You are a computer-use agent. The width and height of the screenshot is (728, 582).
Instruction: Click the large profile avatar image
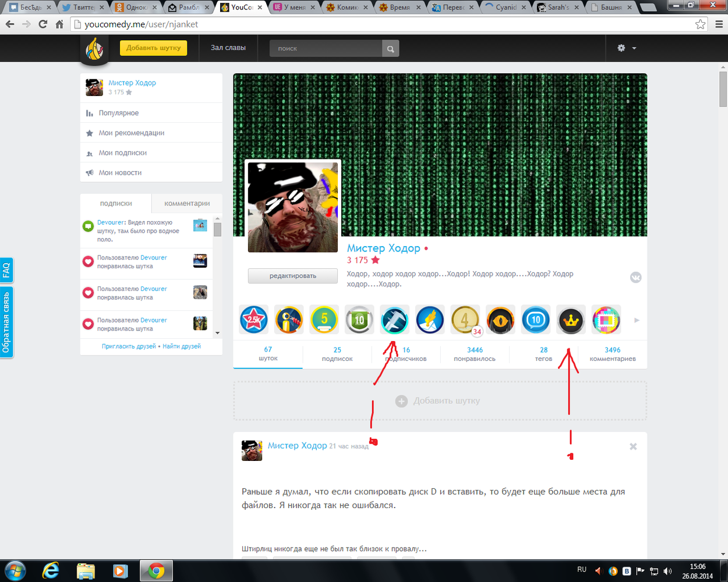click(x=293, y=207)
